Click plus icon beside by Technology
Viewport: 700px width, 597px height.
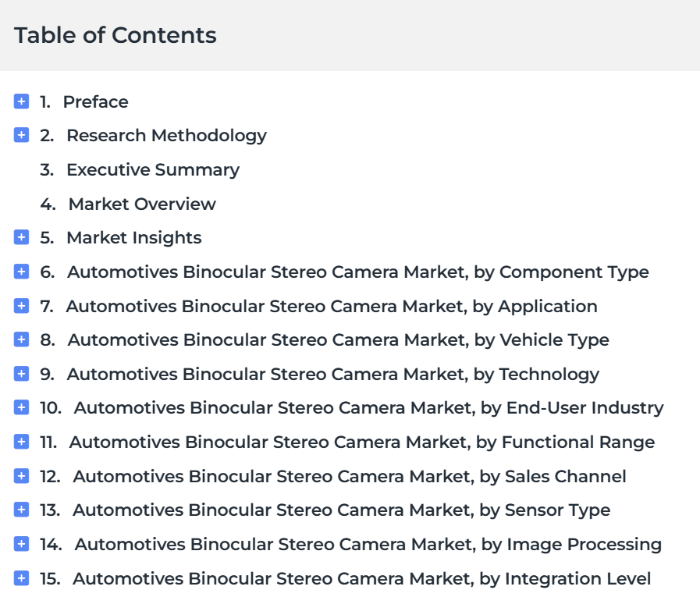pos(21,374)
